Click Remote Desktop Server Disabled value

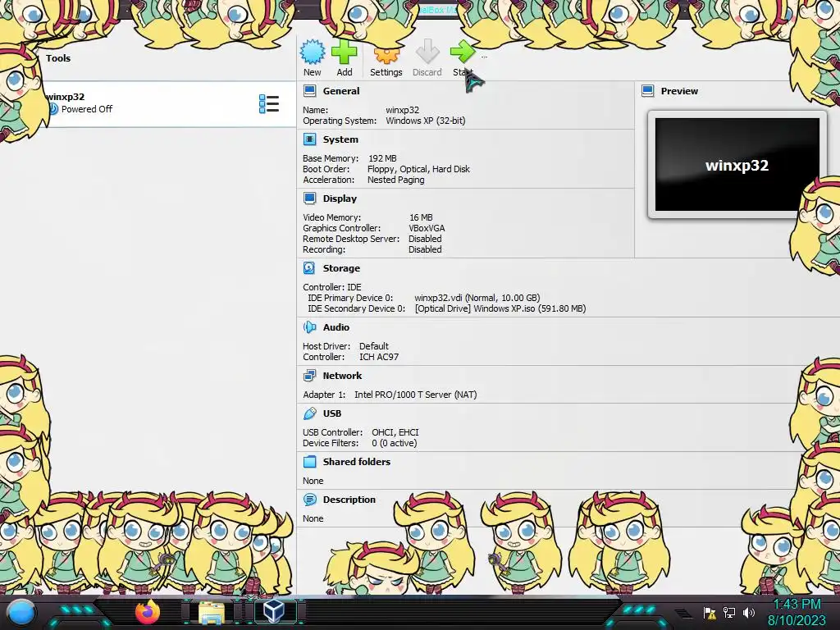coord(425,239)
